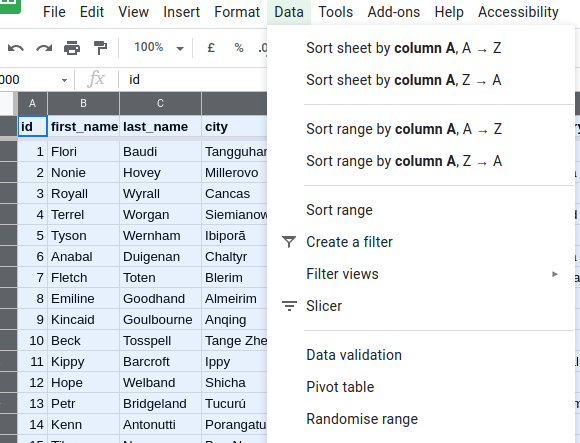Open the Format menu
Image resolution: width=580 pixels, height=443 pixels.
237,12
